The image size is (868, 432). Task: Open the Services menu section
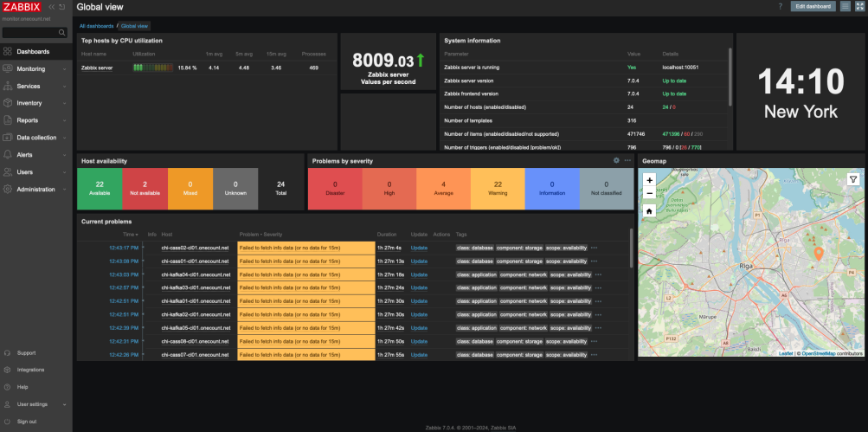click(36, 87)
